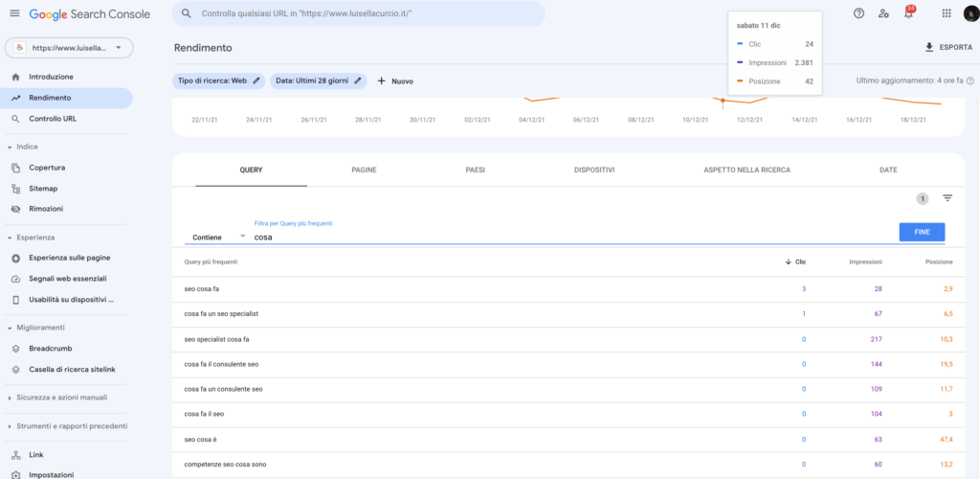
Task: Select the 'seo cosa è' row
Action: coord(568,440)
